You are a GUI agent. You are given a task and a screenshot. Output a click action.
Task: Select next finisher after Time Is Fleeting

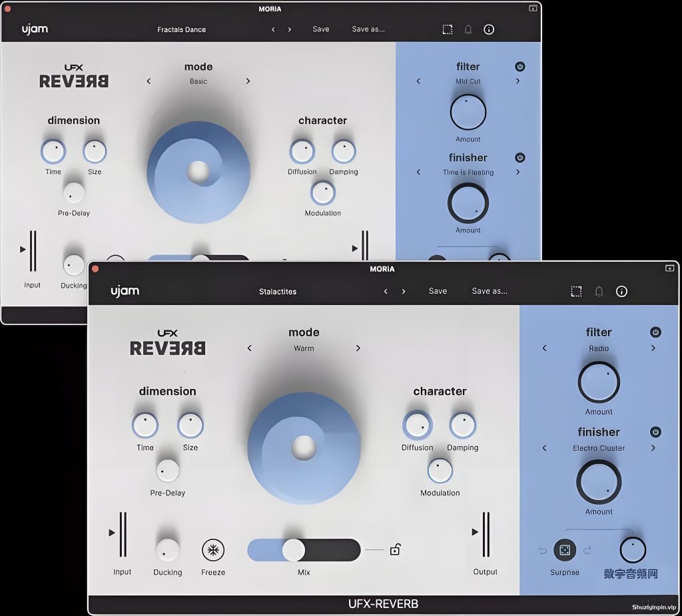(517, 172)
